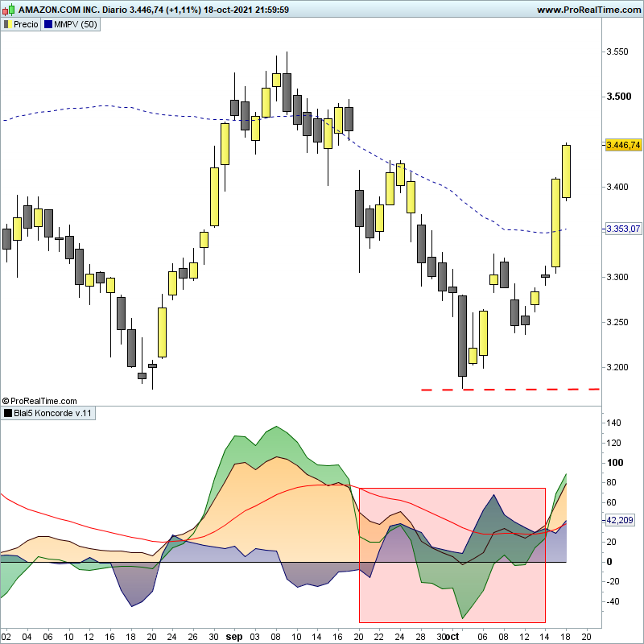Image resolution: width=644 pixels, height=644 pixels.
Task: Open the Blai5 Koncorde v.11 indicator label
Action: 52,413
